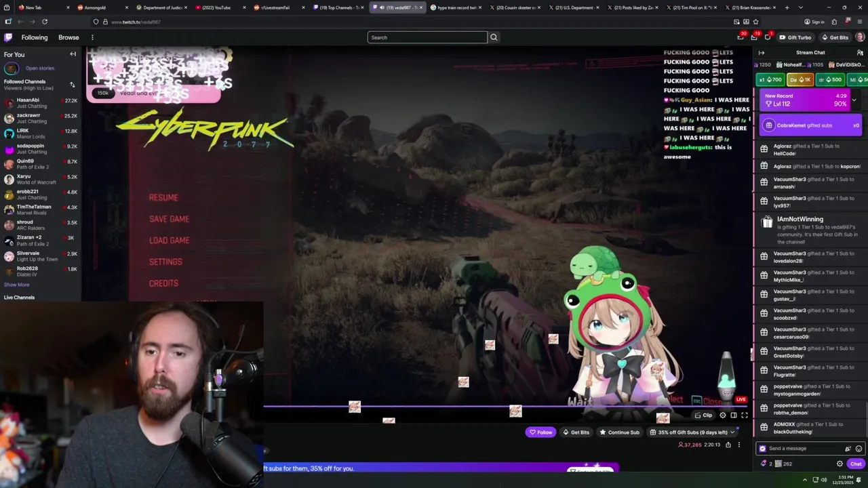Screen dimensions: 868x488
Task: Open the video player settings gear
Action: [x=723, y=415]
